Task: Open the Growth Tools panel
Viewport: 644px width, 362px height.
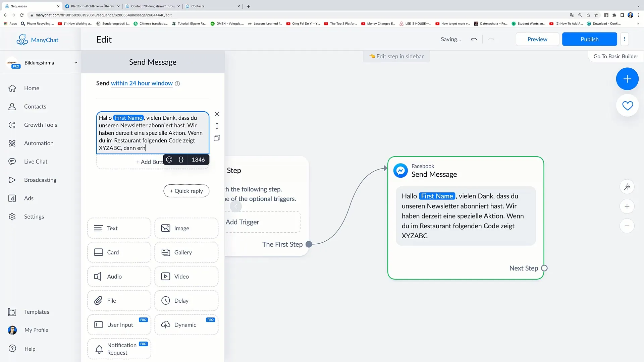Action: (x=41, y=124)
